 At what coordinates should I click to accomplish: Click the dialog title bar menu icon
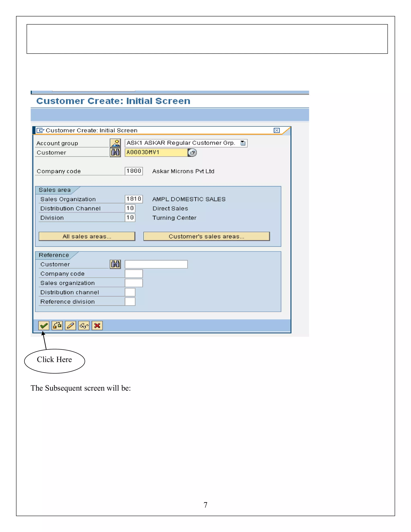(x=40, y=130)
